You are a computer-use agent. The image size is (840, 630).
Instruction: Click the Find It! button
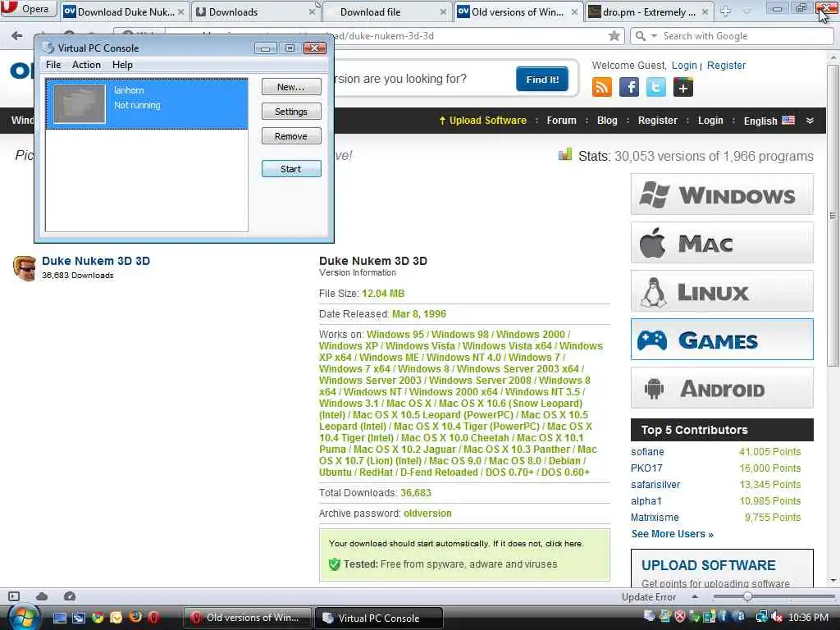[x=542, y=80]
